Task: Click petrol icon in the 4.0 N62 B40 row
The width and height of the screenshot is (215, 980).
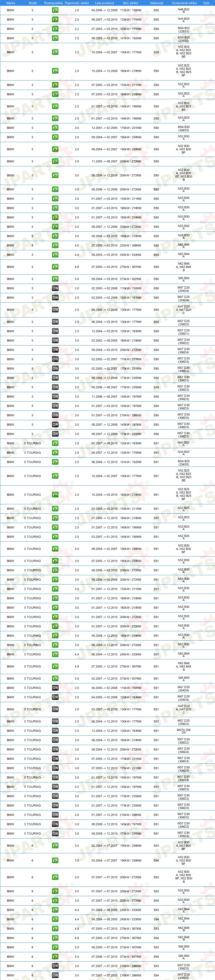Action: (x=55, y=245)
